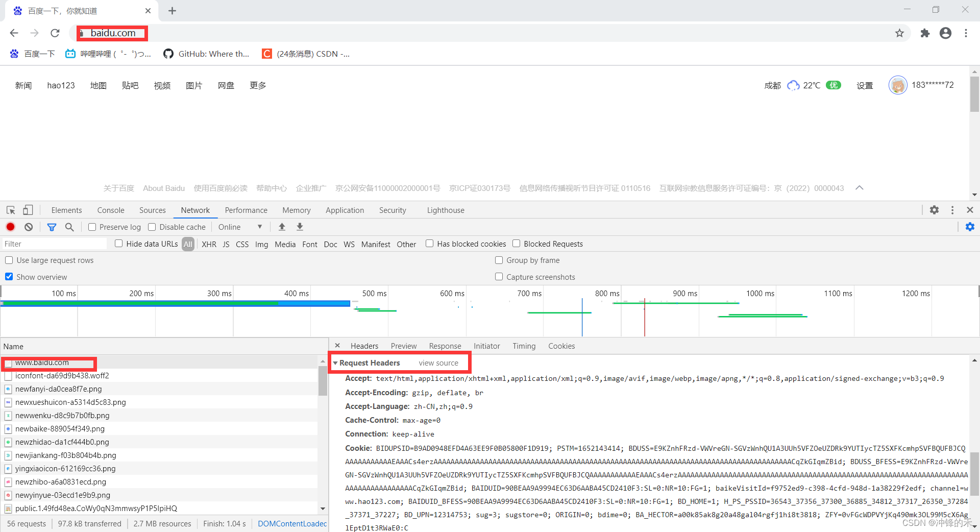Open hao123 from Baidu navigation
This screenshot has width=980, height=532.
(61, 85)
